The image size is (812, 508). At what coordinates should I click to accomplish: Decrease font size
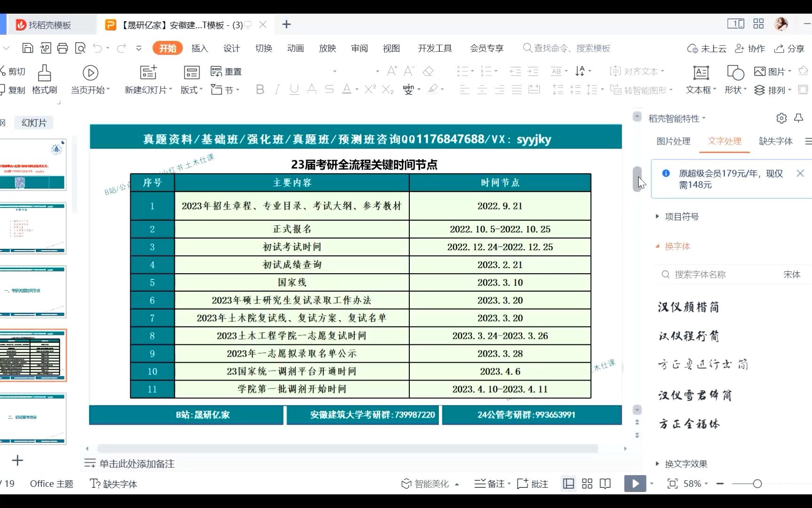pyautogui.click(x=409, y=71)
